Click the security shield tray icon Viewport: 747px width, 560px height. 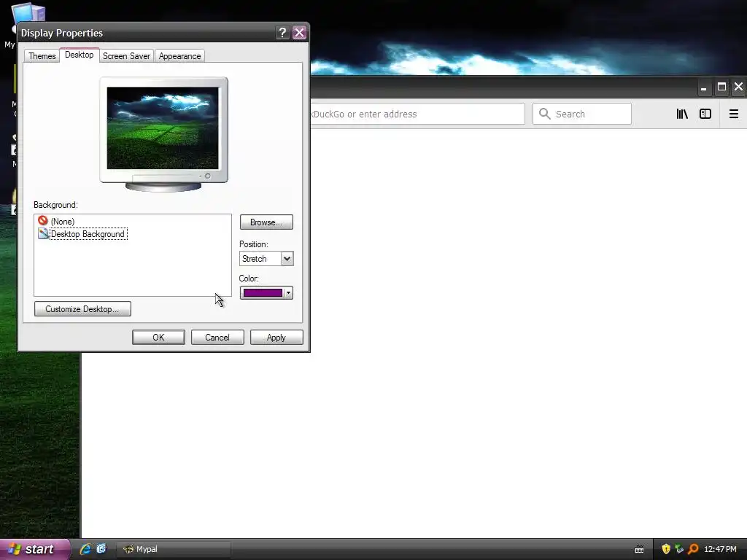click(x=666, y=549)
